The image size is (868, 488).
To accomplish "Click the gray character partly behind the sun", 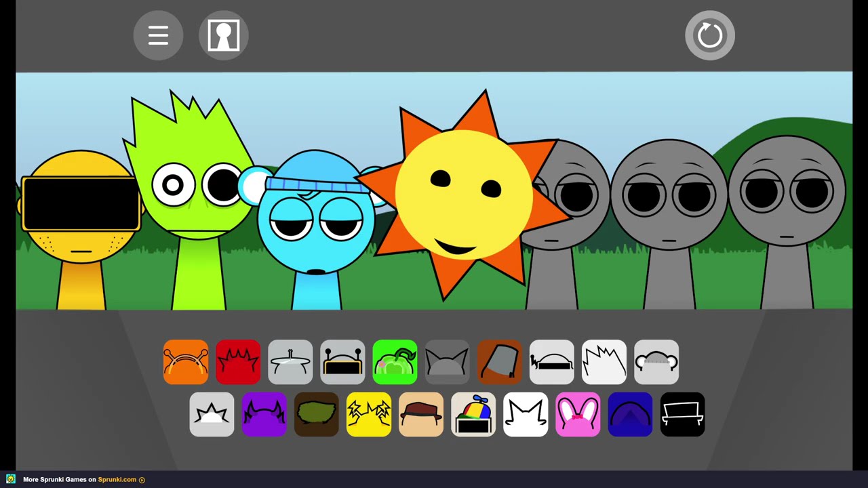I will [x=567, y=224].
